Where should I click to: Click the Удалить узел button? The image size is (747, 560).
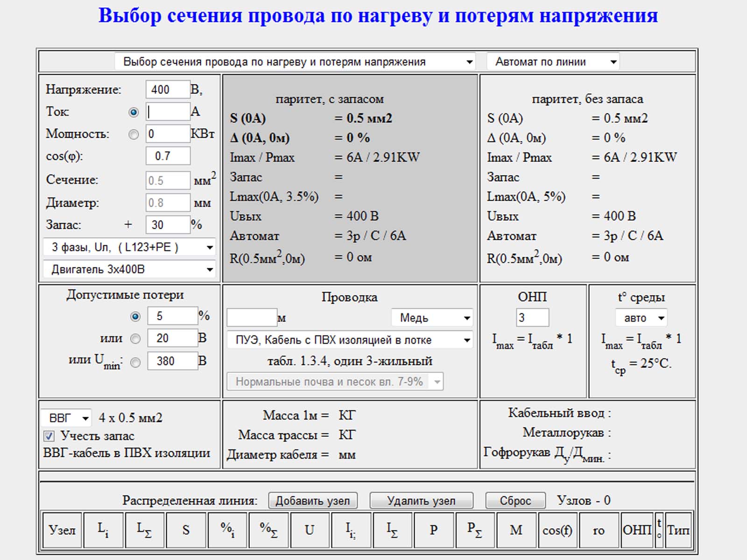coord(421,501)
